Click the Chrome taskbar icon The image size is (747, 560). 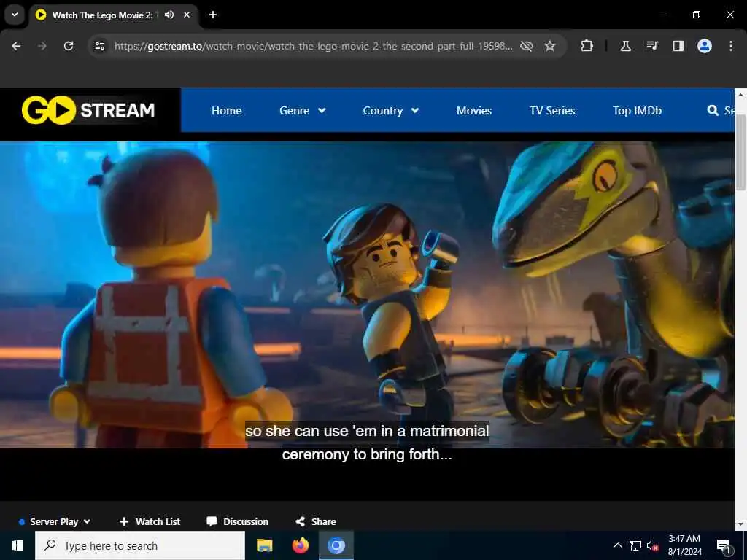coord(336,545)
